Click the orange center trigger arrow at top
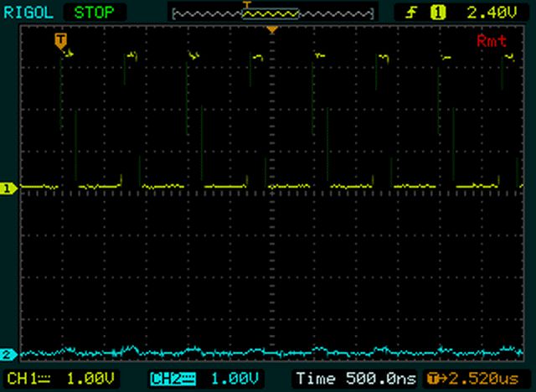 coord(272,30)
